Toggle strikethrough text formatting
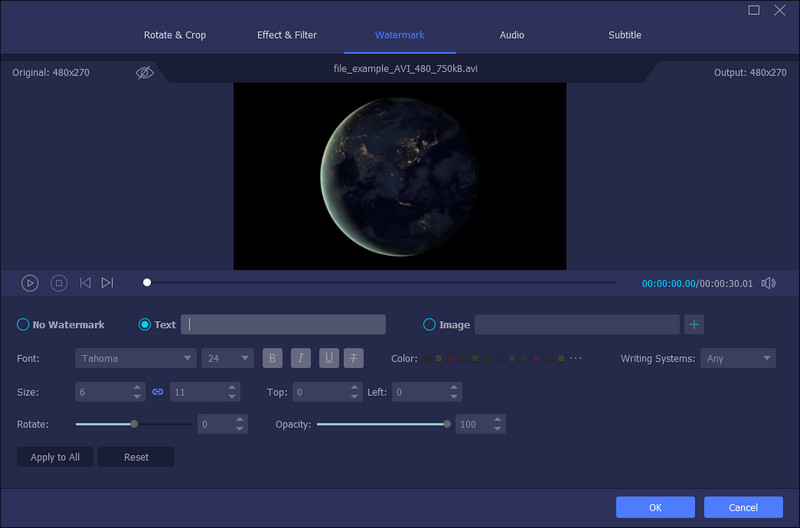 [355, 358]
